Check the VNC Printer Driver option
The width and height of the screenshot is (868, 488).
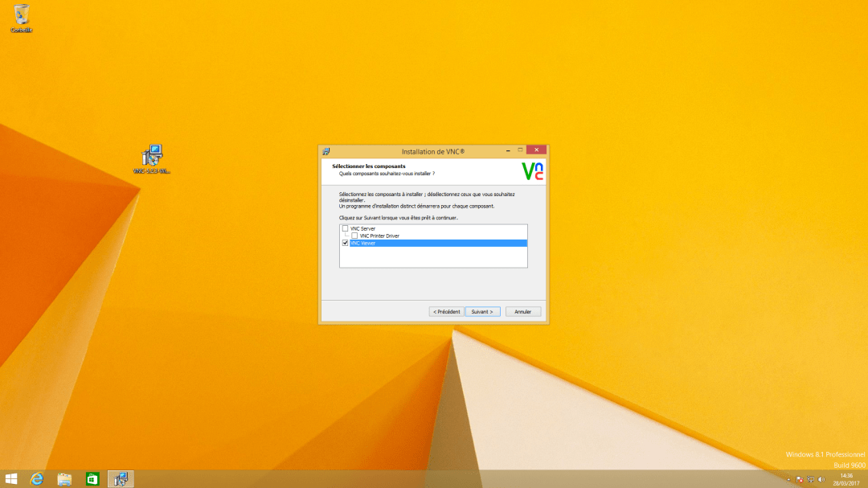pos(355,235)
